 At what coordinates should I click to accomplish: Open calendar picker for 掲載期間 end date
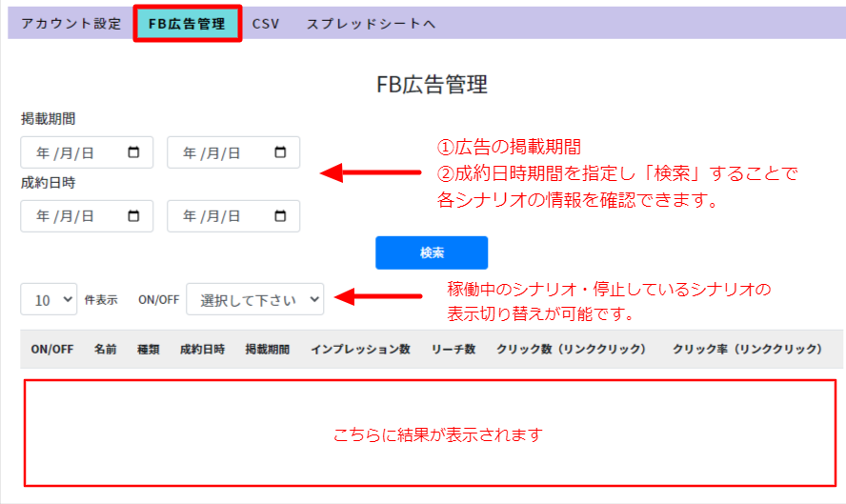tap(280, 152)
